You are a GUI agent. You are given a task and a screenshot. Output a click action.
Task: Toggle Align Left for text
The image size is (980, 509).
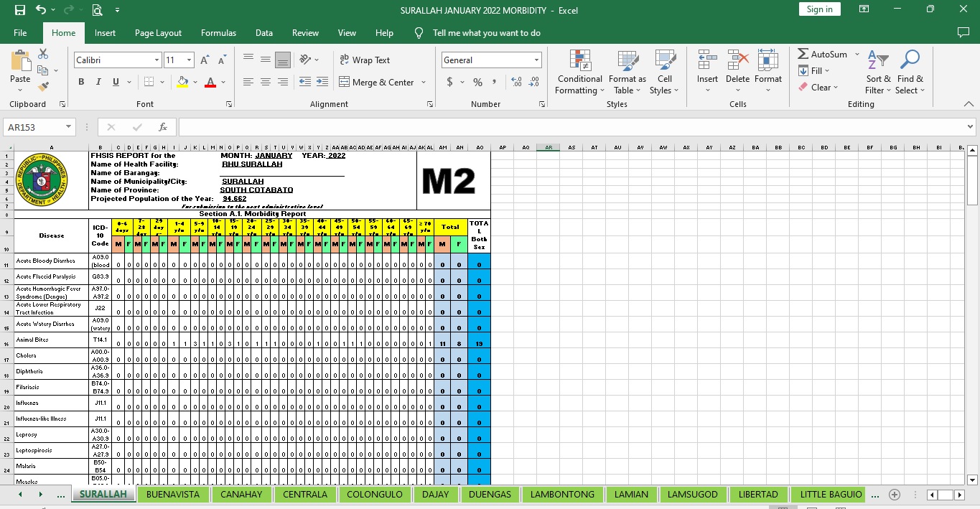point(248,82)
